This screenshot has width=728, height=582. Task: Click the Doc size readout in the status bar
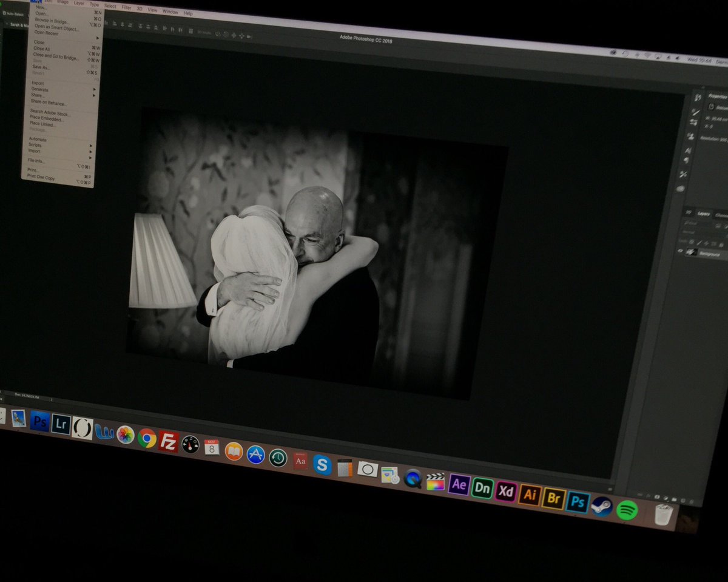[x=28, y=396]
